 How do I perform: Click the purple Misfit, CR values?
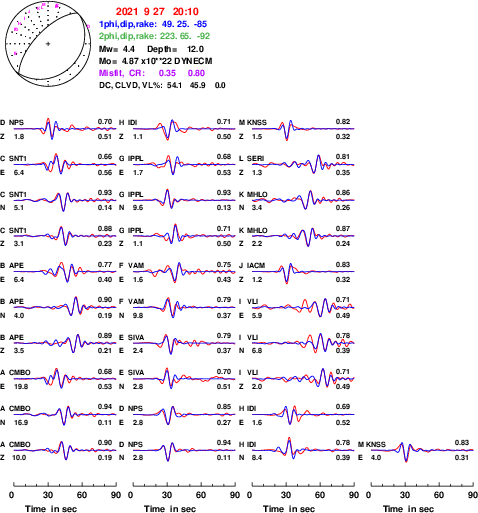(152, 73)
